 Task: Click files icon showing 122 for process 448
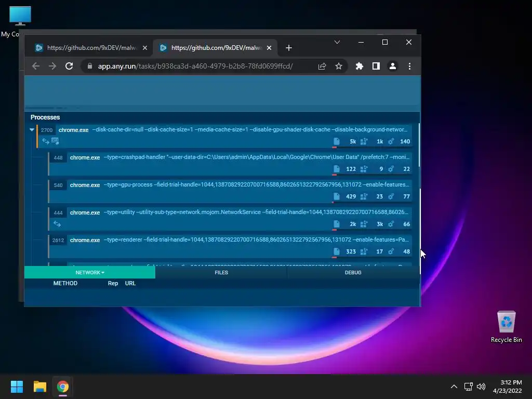pos(336,169)
